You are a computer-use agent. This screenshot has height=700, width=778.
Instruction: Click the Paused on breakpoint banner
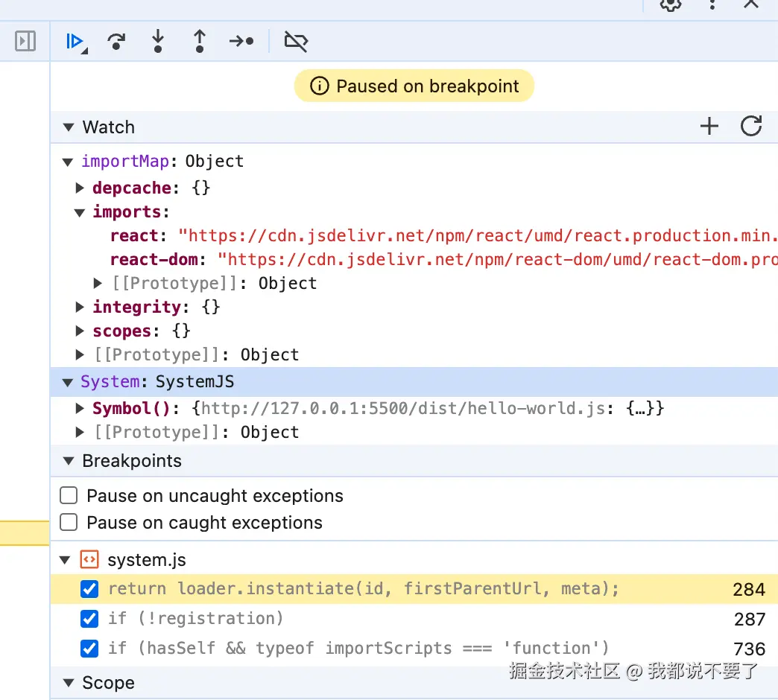pyautogui.click(x=414, y=86)
